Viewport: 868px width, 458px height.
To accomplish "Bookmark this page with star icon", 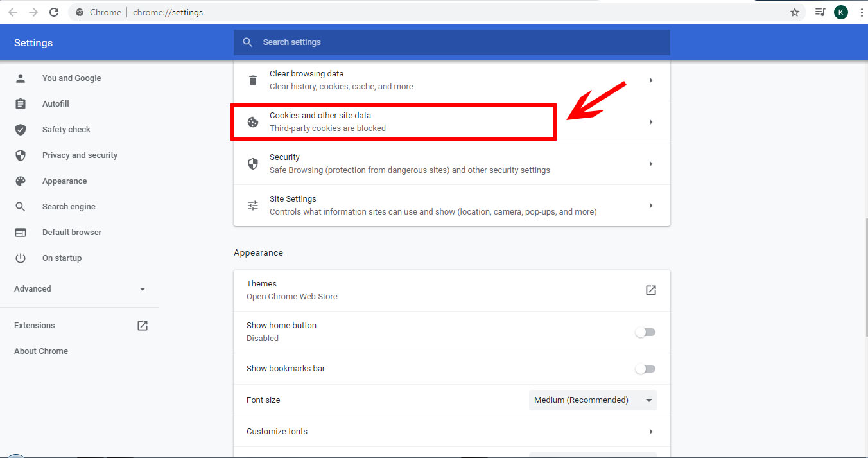I will [795, 12].
